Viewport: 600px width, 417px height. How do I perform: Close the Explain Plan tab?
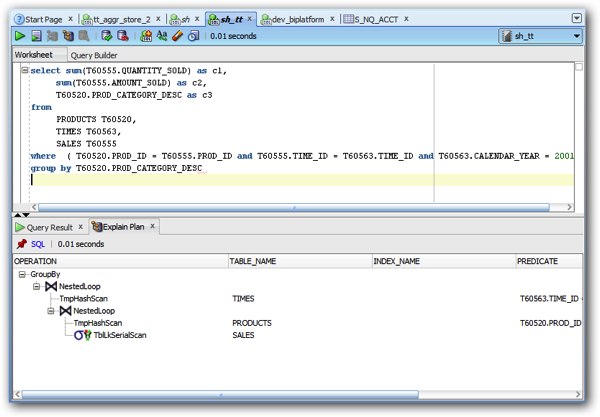tap(153, 227)
